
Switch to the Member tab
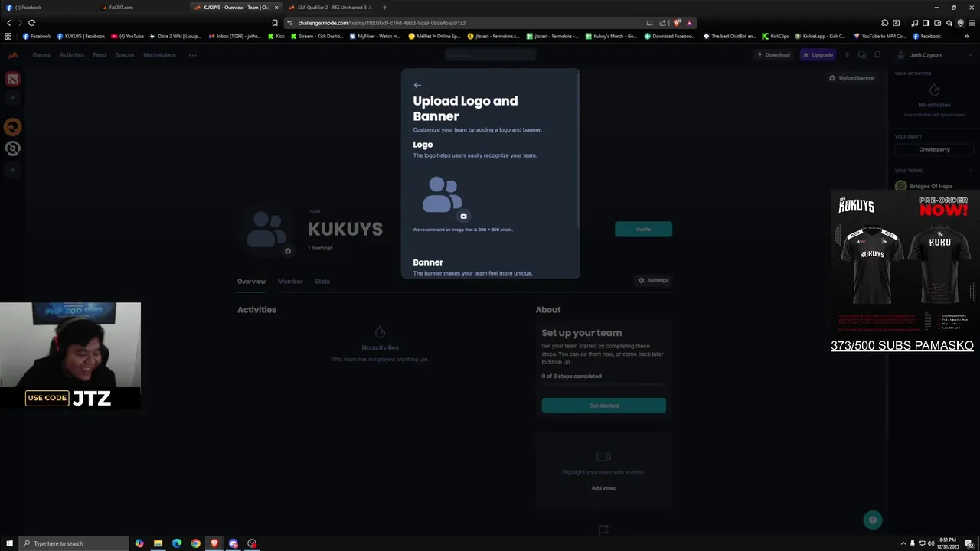(290, 282)
